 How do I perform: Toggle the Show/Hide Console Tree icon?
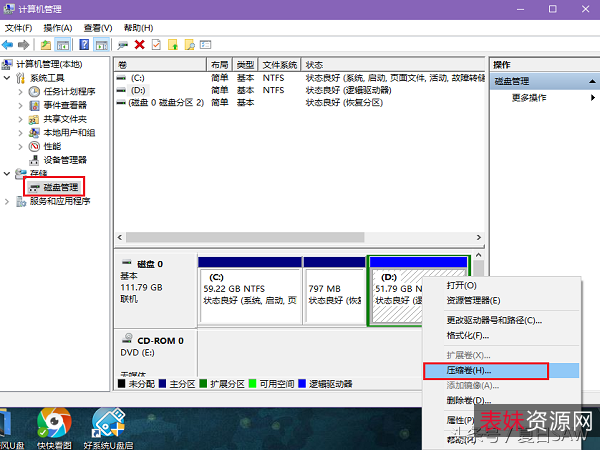pos(63,45)
